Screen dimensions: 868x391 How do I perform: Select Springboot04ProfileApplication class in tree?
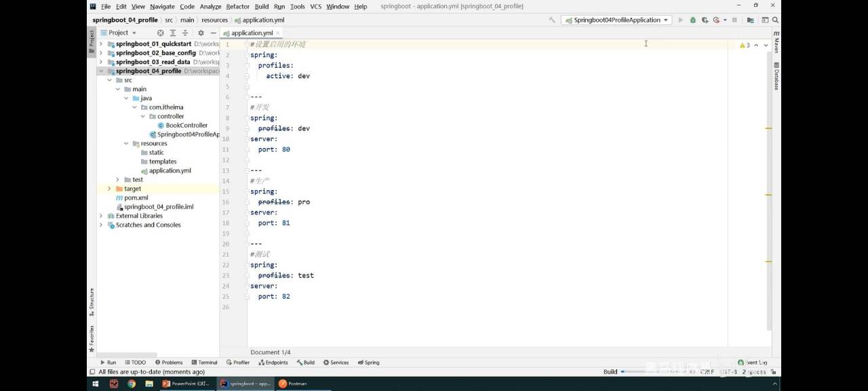(184, 134)
